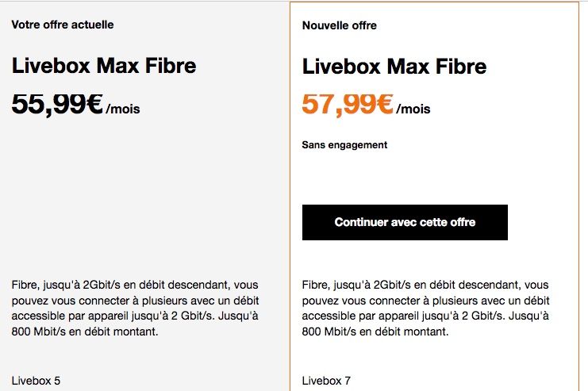Click current offer's "accessible par appareil" line
The height and width of the screenshot is (391, 588).
coord(136,316)
